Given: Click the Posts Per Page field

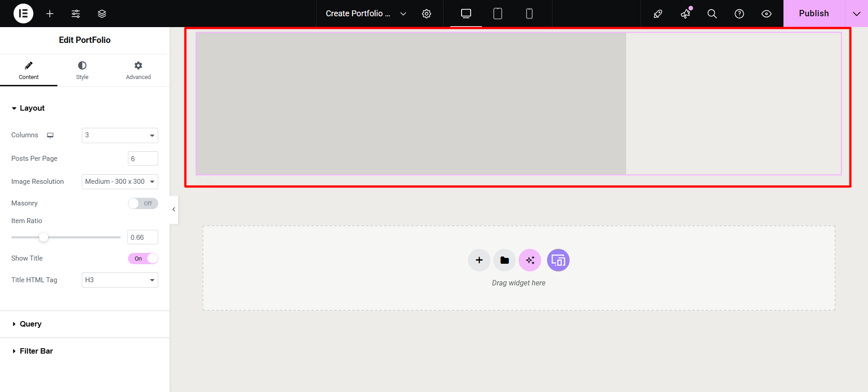Looking at the screenshot, I should coord(143,159).
